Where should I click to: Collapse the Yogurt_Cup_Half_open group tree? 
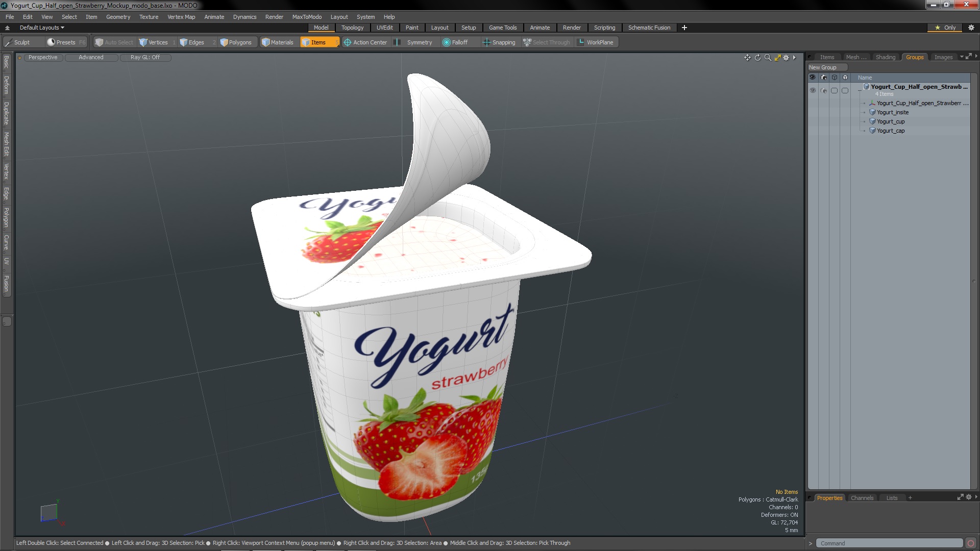860,90
